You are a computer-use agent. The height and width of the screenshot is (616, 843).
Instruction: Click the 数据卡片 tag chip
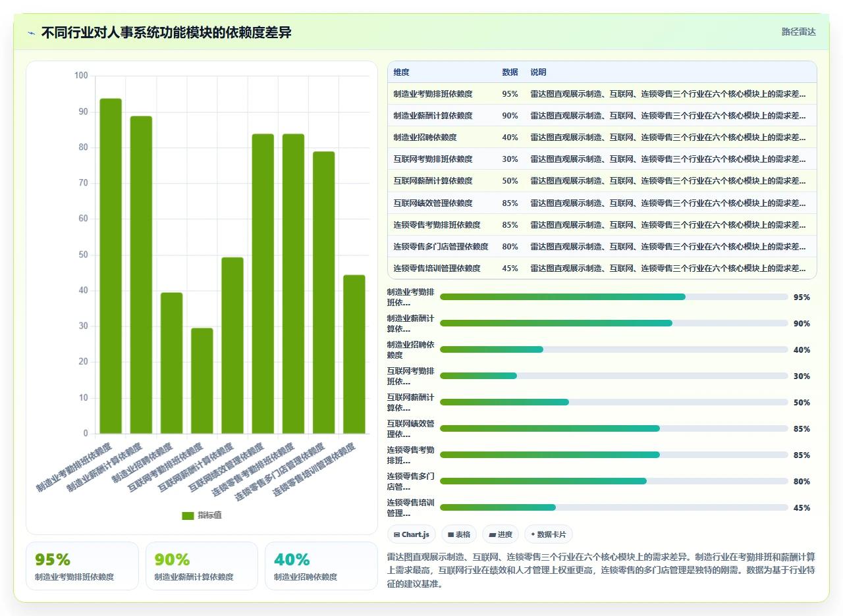(549, 534)
